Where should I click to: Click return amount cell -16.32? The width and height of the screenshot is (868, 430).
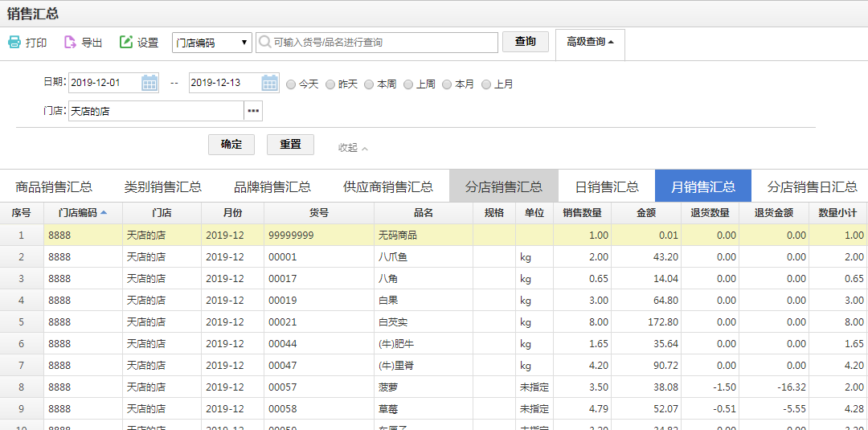coord(774,387)
